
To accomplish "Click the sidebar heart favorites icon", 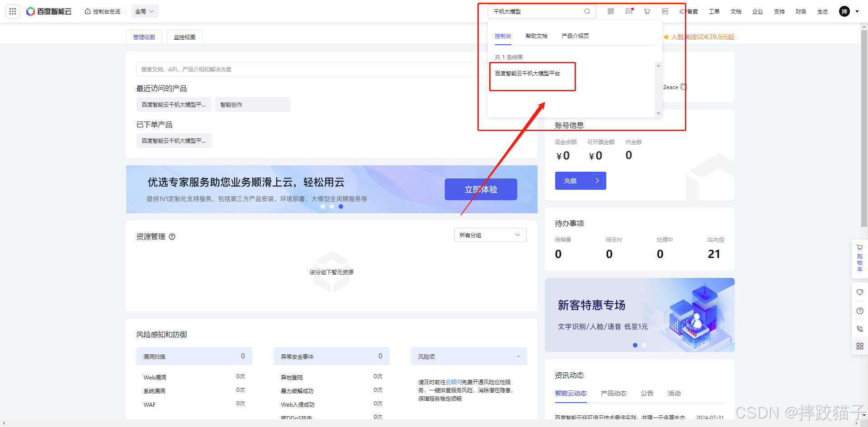I will point(860,292).
